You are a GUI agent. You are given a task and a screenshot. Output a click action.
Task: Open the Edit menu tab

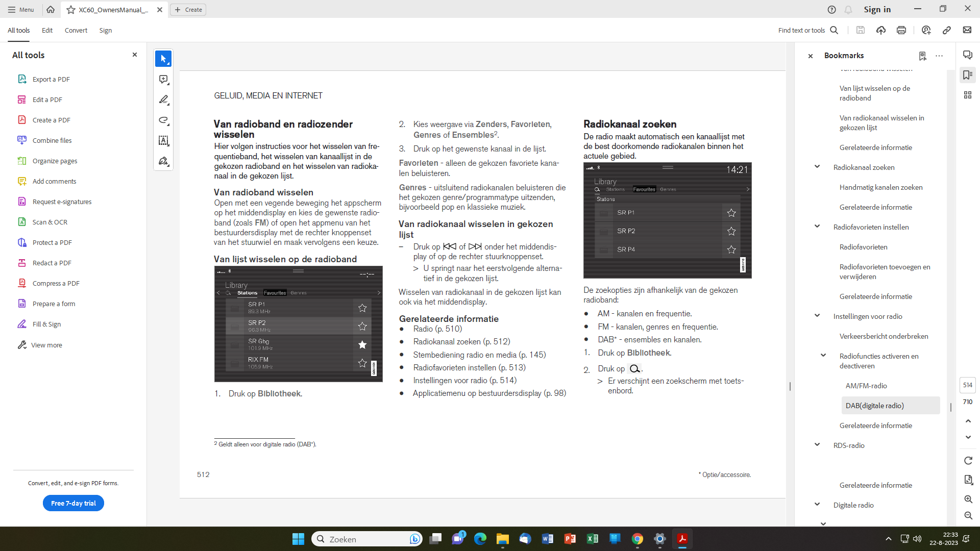point(47,31)
